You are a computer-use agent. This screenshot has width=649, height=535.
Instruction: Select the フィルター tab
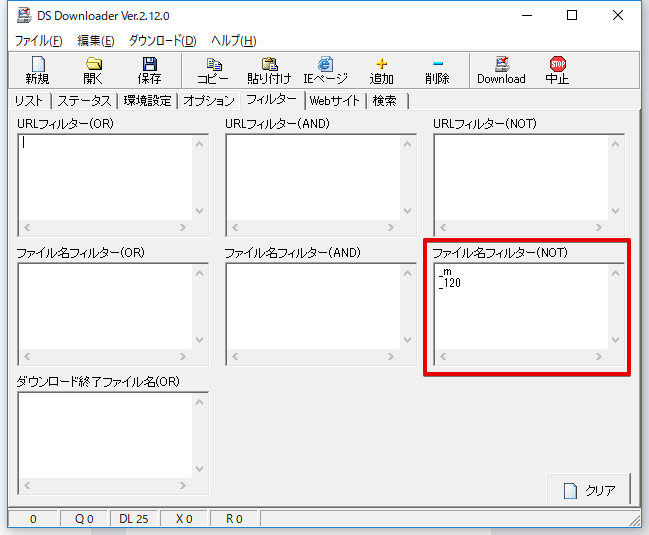(272, 100)
